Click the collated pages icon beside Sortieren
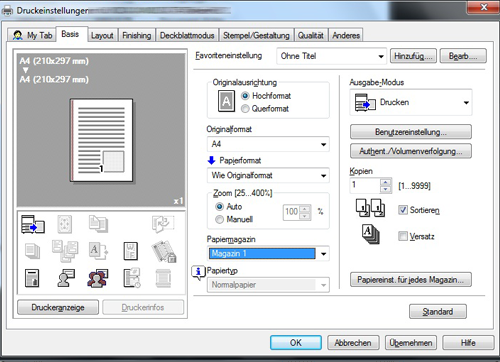Image resolution: width=500 pixels, height=362 pixels. pos(370,208)
